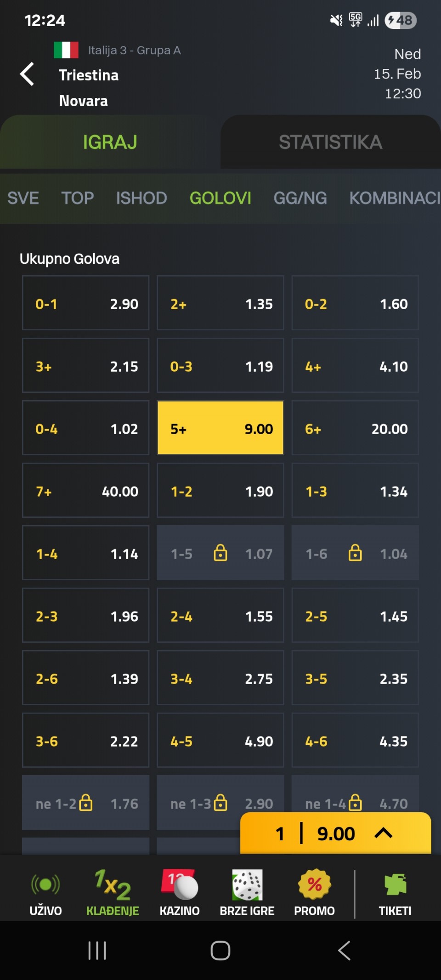Open the Promo percent badge icon
The width and height of the screenshot is (441, 980).
314,885
